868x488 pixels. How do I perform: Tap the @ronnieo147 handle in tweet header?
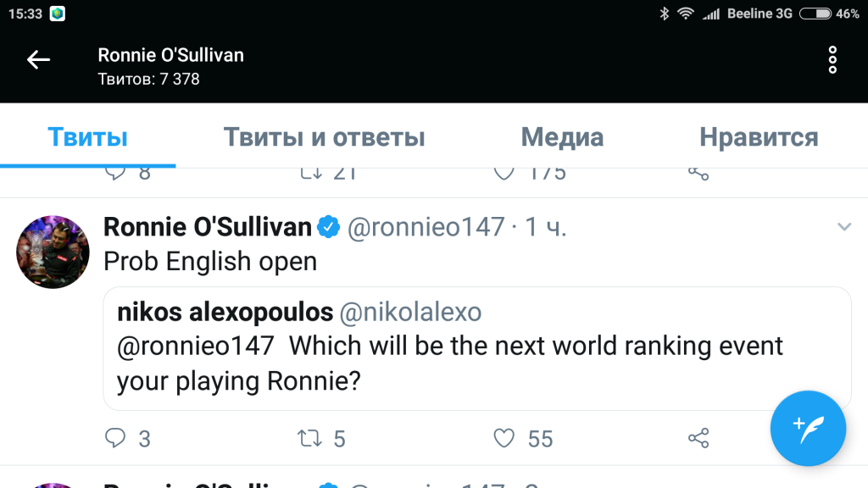click(426, 227)
